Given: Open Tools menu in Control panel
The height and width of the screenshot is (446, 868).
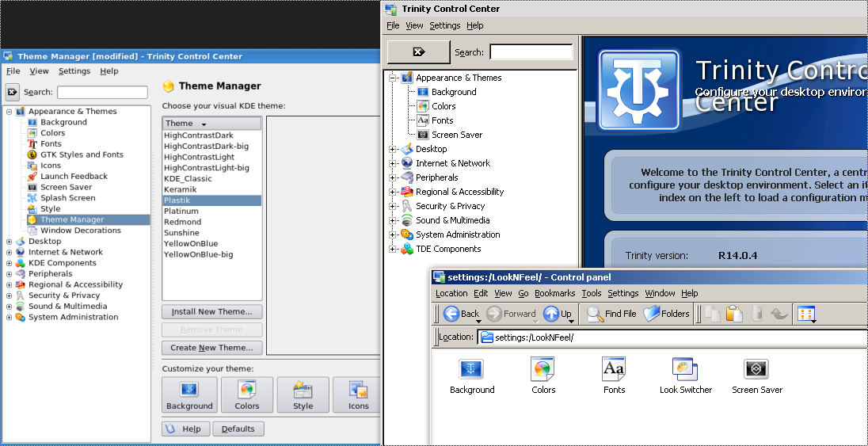Looking at the screenshot, I should coord(592,293).
